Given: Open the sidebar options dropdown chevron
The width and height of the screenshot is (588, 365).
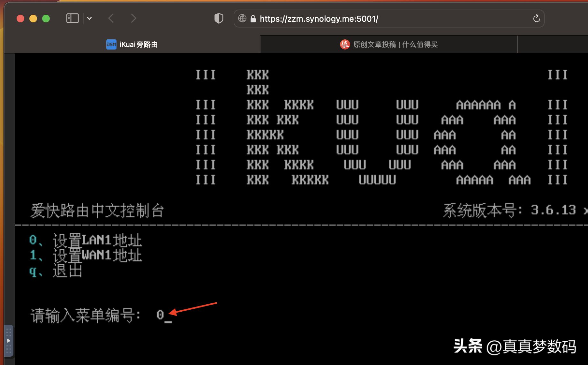Looking at the screenshot, I should [x=89, y=19].
